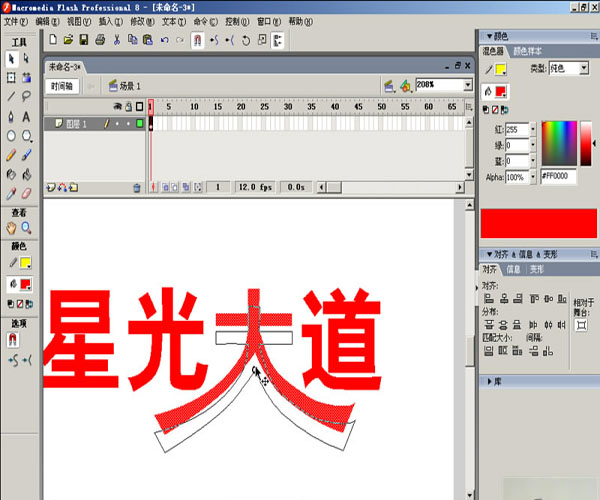Open the fill type dropdown
Image resolution: width=600 pixels, height=500 pixels.
tap(584, 68)
